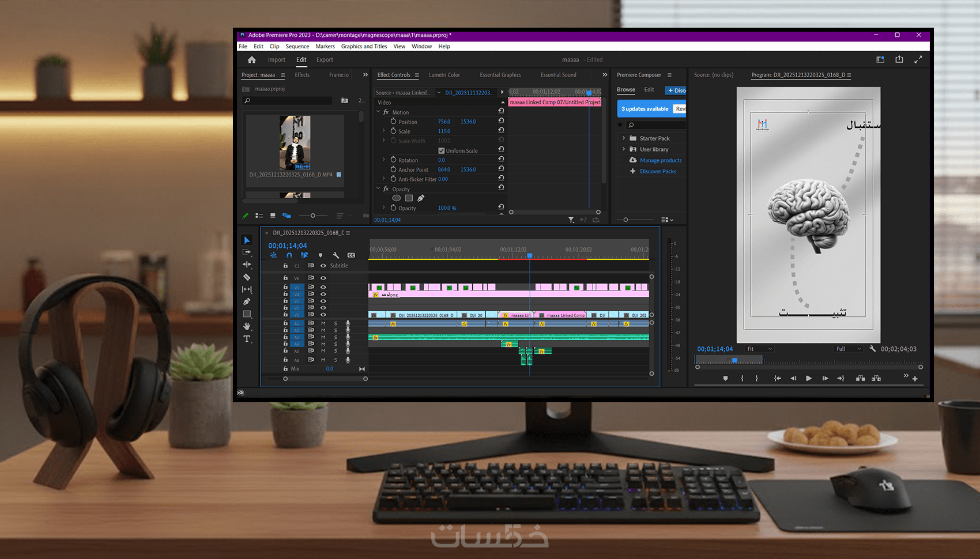Screen dimensions: 980x559
Task: Open Caption track options CC icon
Action: coord(351,255)
